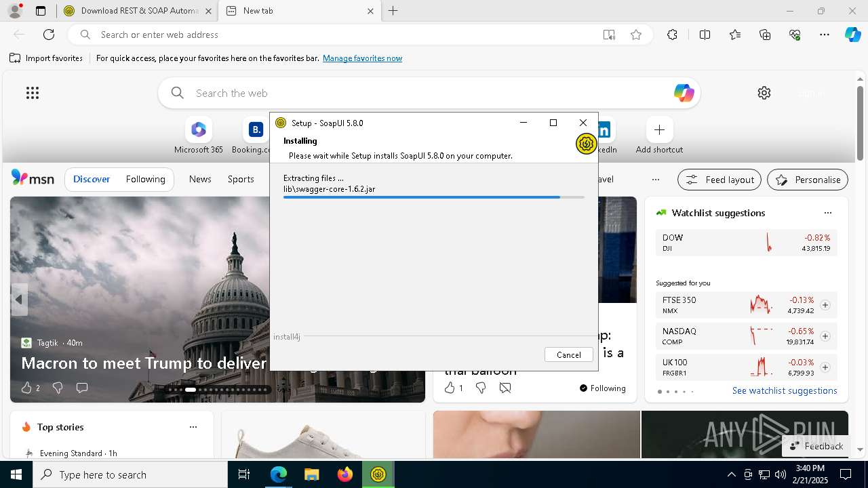
Task: Launch Firefox from taskbar
Action: (344, 474)
